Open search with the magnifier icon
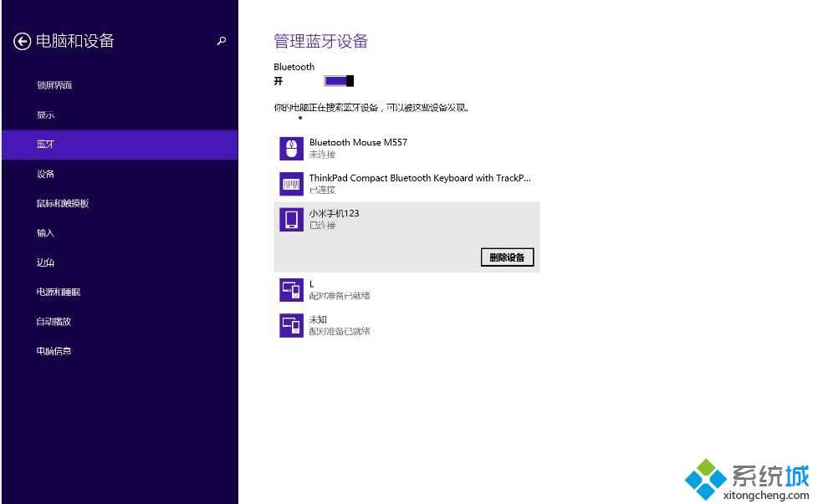This screenshot has width=813, height=504. pos(221,39)
